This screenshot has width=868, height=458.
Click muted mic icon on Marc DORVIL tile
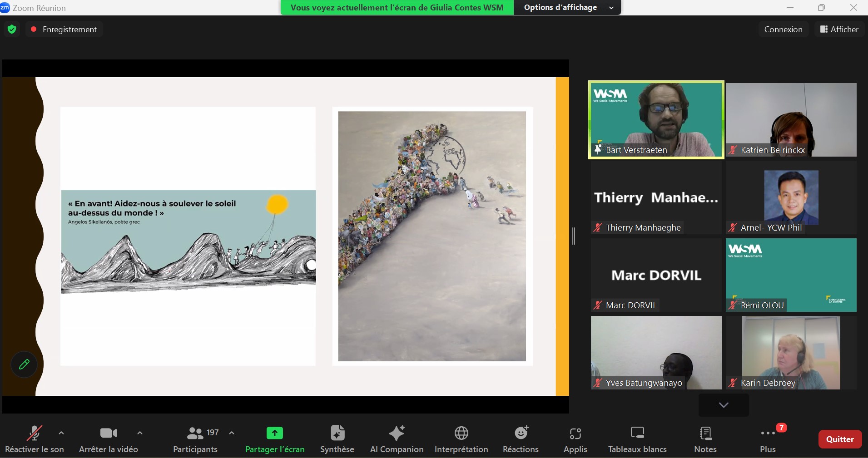point(598,305)
